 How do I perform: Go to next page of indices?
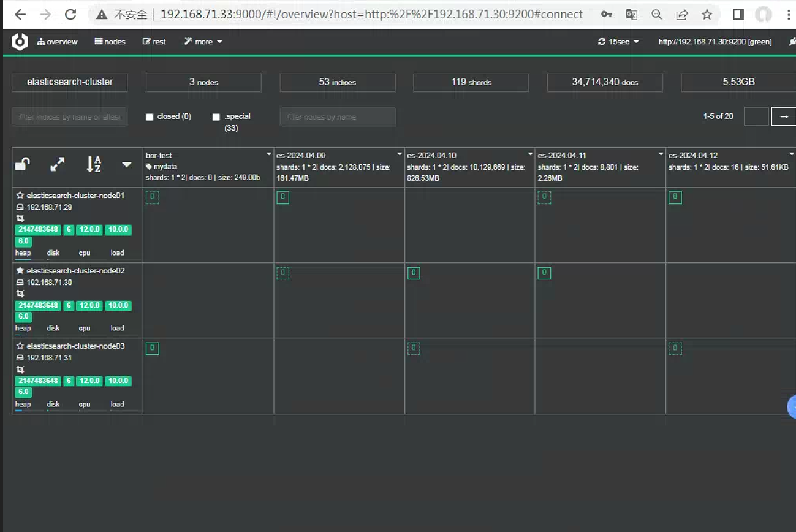(784, 116)
